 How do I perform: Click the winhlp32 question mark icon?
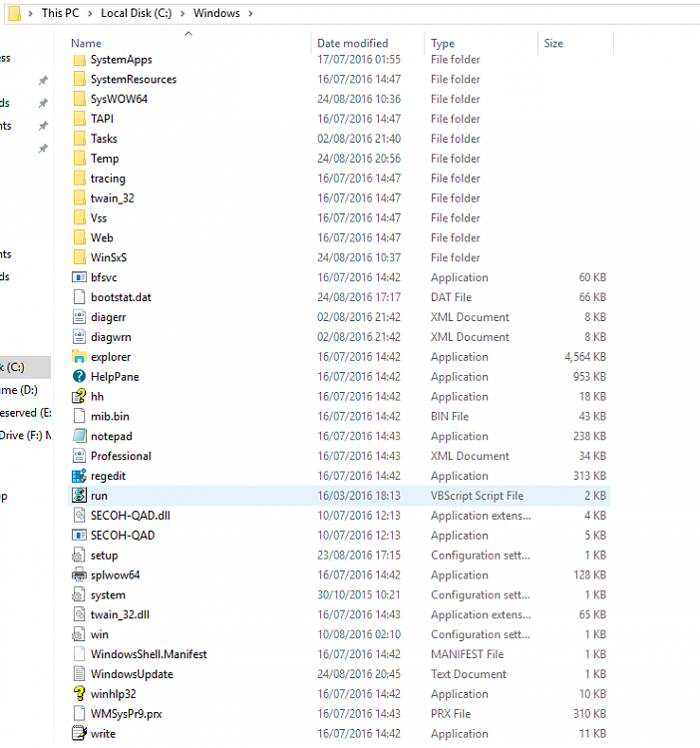point(79,693)
